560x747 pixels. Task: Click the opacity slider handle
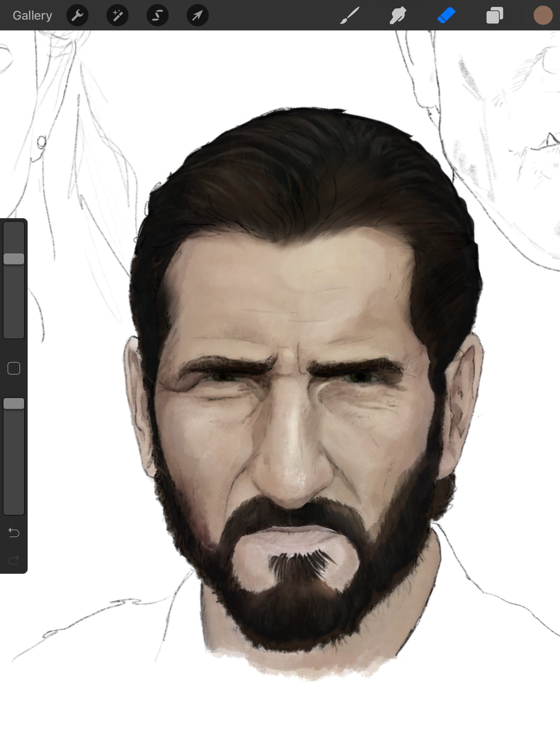(14, 404)
